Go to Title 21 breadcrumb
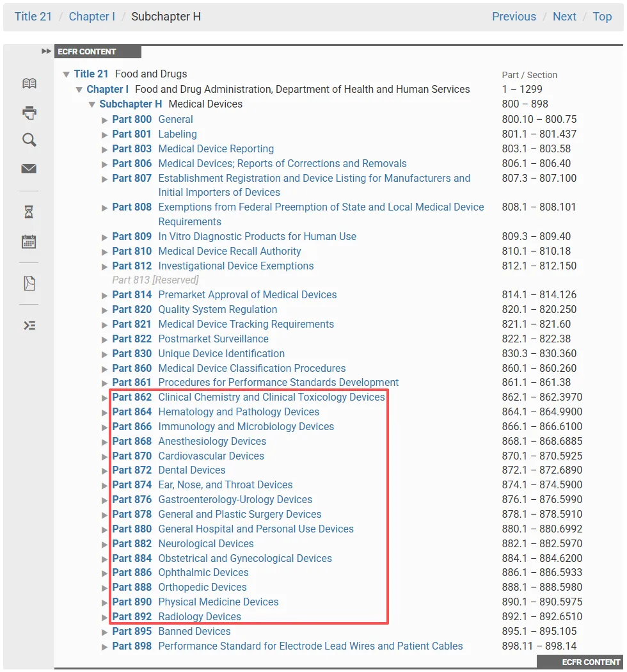The height and width of the screenshot is (672, 627). [33, 16]
